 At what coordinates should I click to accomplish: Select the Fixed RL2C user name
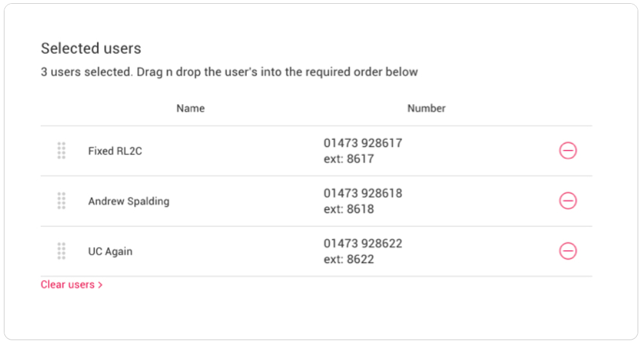(115, 151)
